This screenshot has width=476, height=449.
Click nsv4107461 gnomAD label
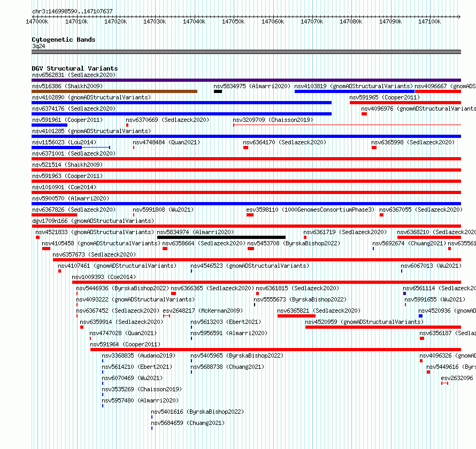(117, 266)
